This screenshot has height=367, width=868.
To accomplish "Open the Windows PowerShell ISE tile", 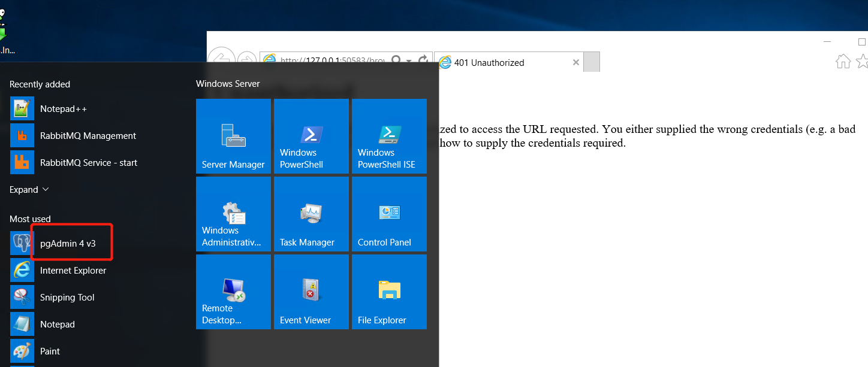I will click(389, 137).
